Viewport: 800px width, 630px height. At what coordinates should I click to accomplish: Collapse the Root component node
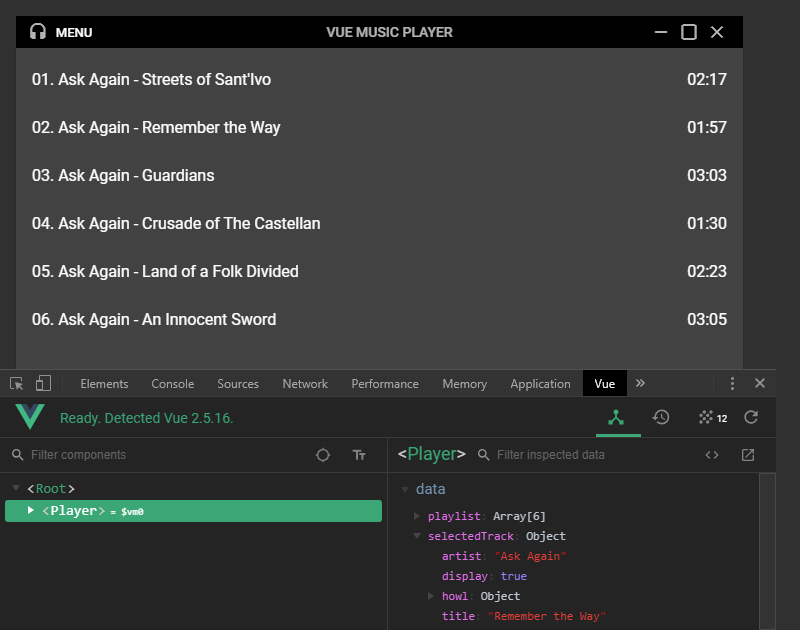pyautogui.click(x=16, y=488)
